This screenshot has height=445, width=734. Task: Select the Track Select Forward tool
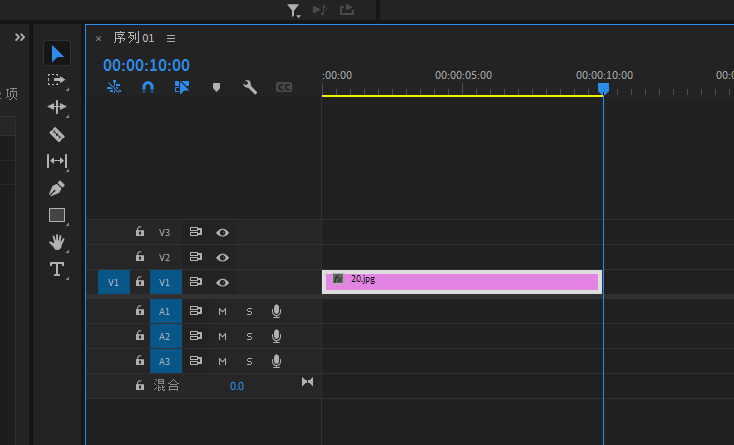pos(57,80)
